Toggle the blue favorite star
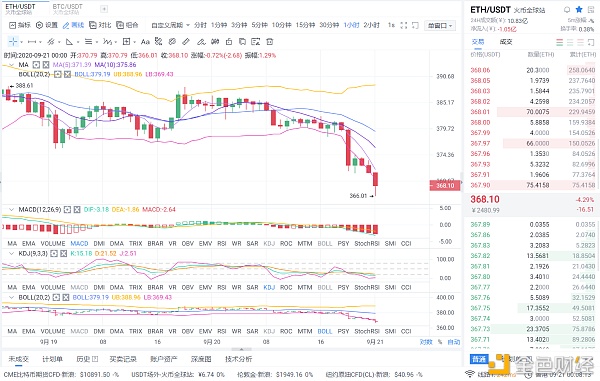Image resolution: width=600 pixels, height=381 pixels. pyautogui.click(x=579, y=9)
